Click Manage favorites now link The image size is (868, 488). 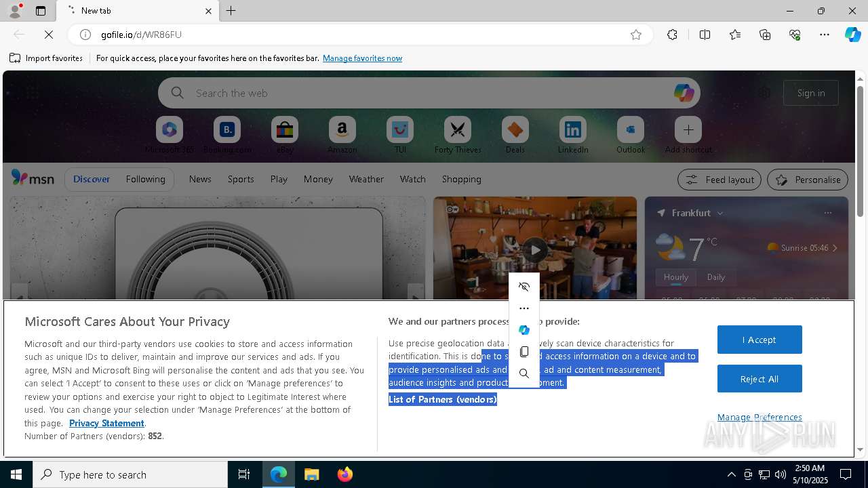click(362, 58)
